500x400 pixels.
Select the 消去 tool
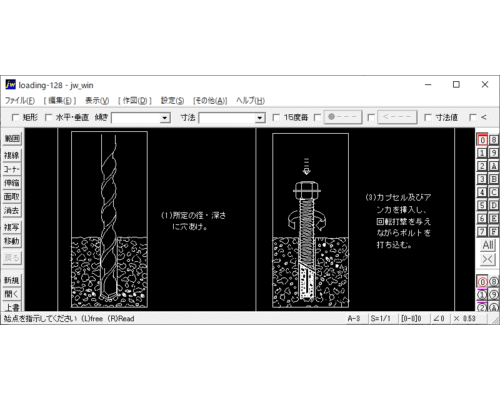click(x=12, y=210)
